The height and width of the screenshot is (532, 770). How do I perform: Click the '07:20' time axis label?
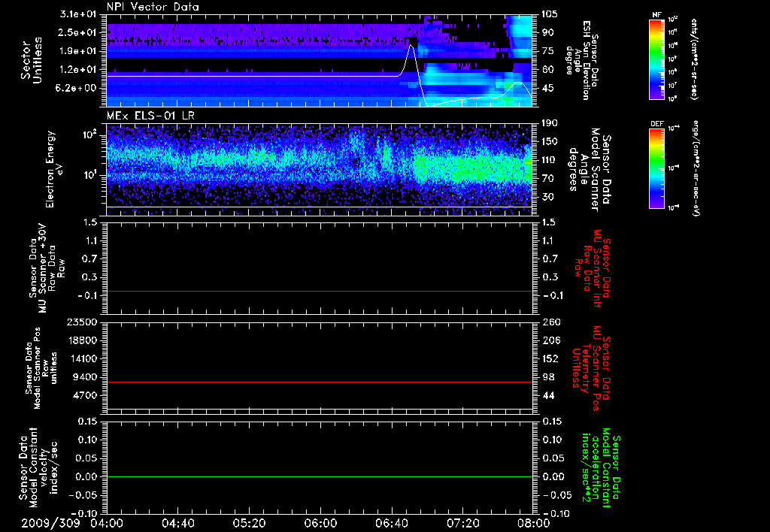462,523
